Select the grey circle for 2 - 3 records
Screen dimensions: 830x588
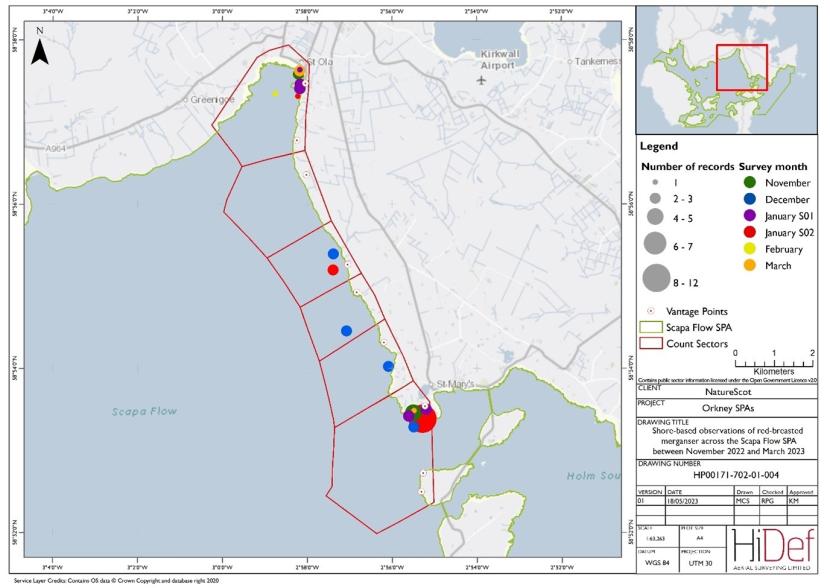pyautogui.click(x=655, y=199)
